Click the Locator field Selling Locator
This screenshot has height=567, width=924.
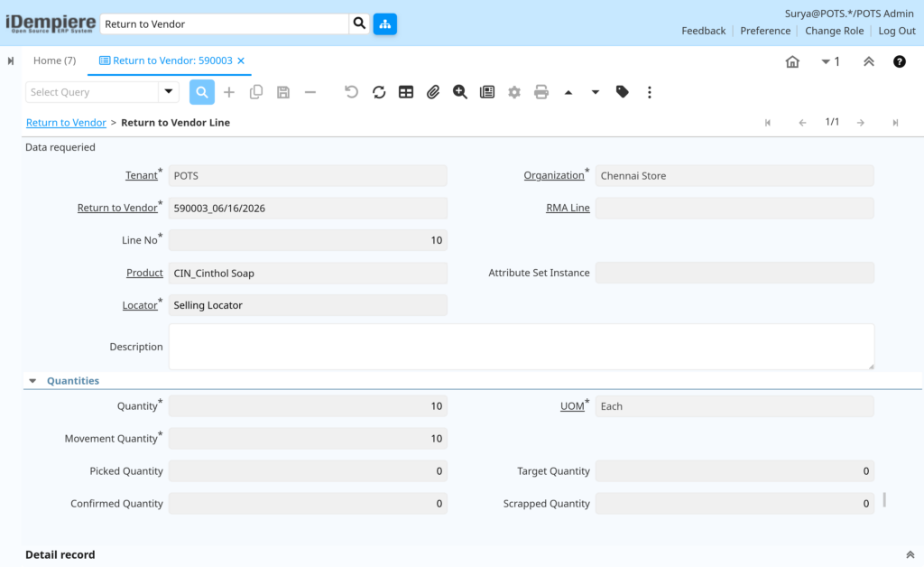click(x=308, y=305)
